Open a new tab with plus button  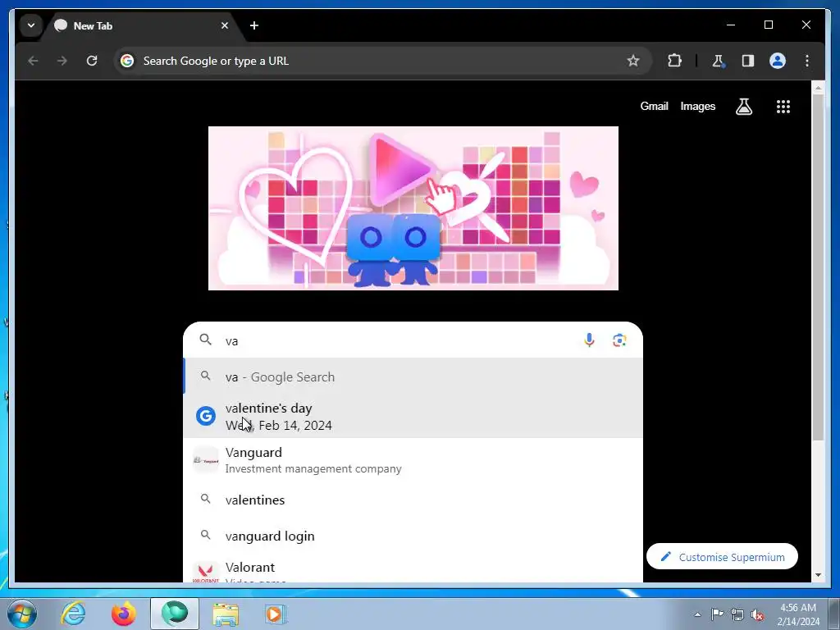(x=254, y=25)
